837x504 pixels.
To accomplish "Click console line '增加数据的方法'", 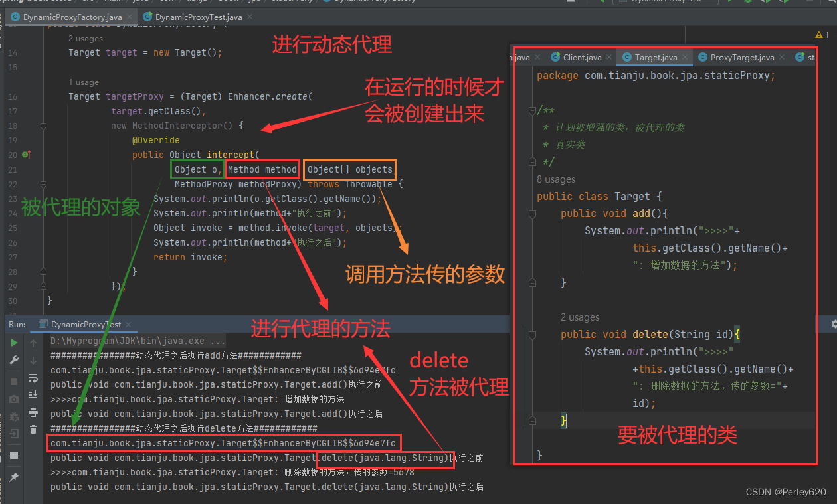I will [x=197, y=399].
